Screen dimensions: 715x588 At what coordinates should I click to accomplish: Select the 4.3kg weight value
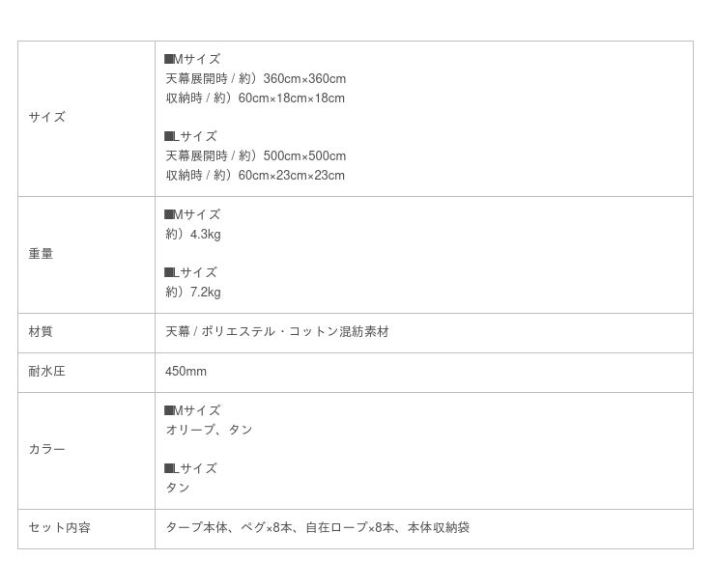[x=205, y=235]
